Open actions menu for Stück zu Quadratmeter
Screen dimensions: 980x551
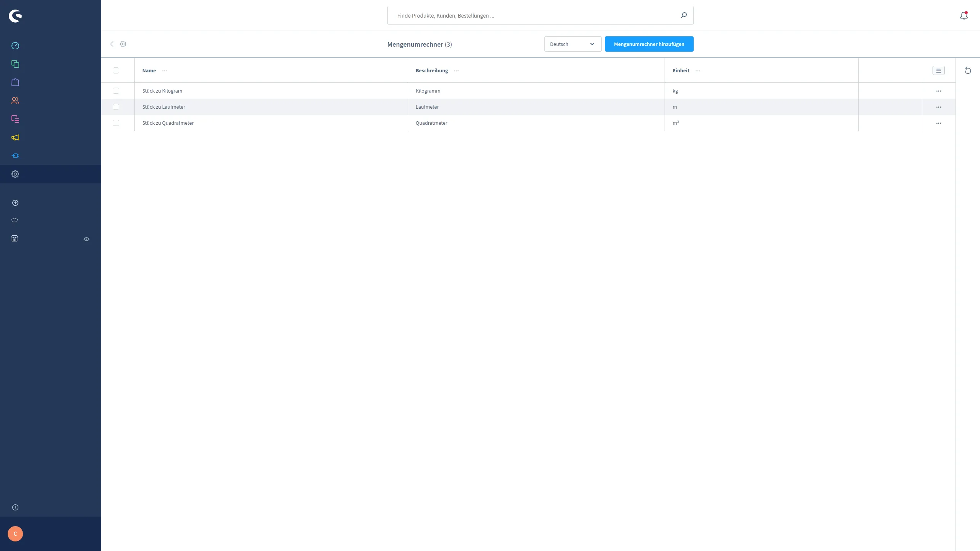pyautogui.click(x=938, y=123)
